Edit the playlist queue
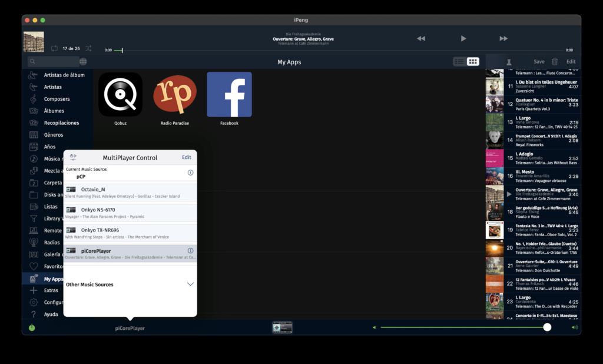 click(571, 62)
